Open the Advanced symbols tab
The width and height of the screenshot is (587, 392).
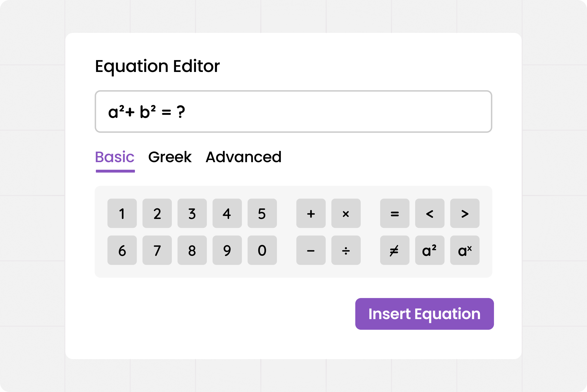[x=243, y=157]
